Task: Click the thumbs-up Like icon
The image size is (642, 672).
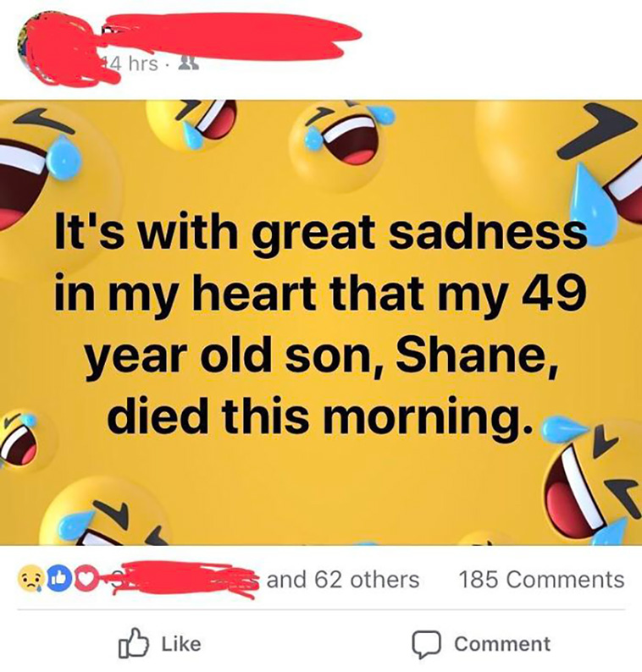Action: (133, 643)
